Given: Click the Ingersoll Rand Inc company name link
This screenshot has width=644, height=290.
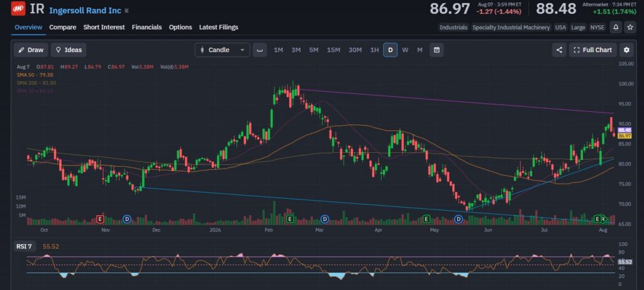Looking at the screenshot, I should tap(85, 11).
